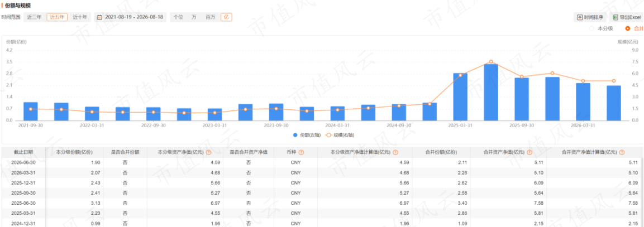This screenshot has width=644, height=227.
Task: Open the calendar icon of the date range
Action: pyautogui.click(x=99, y=17)
